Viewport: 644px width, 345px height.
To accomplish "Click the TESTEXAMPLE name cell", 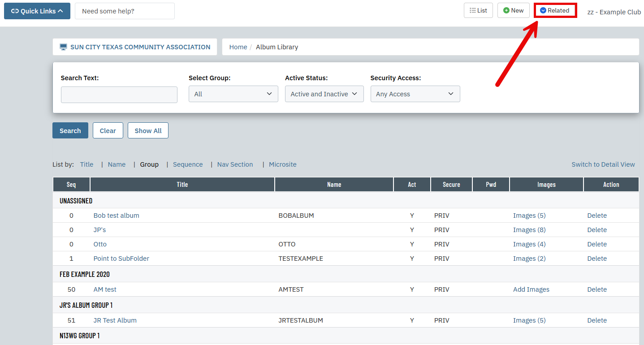I will (301, 259).
